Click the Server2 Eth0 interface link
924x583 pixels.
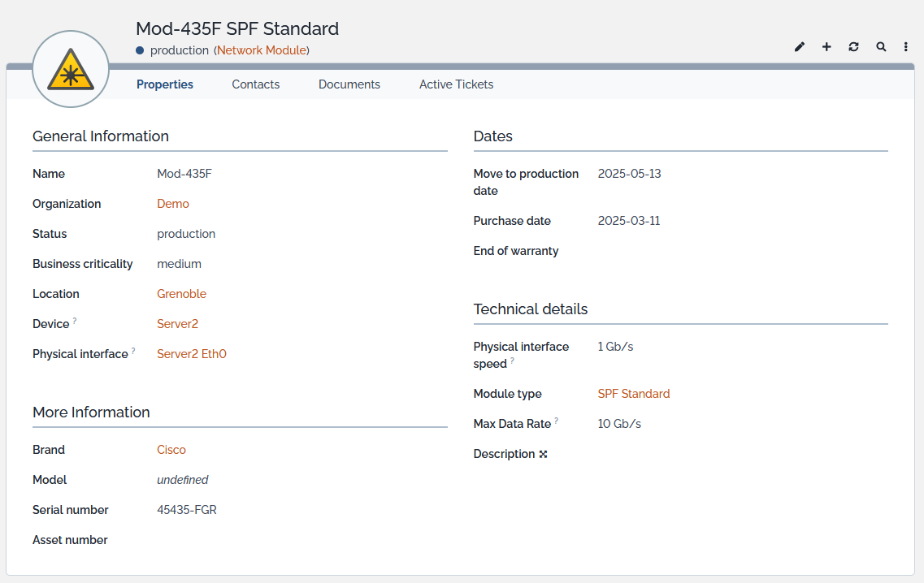click(192, 354)
